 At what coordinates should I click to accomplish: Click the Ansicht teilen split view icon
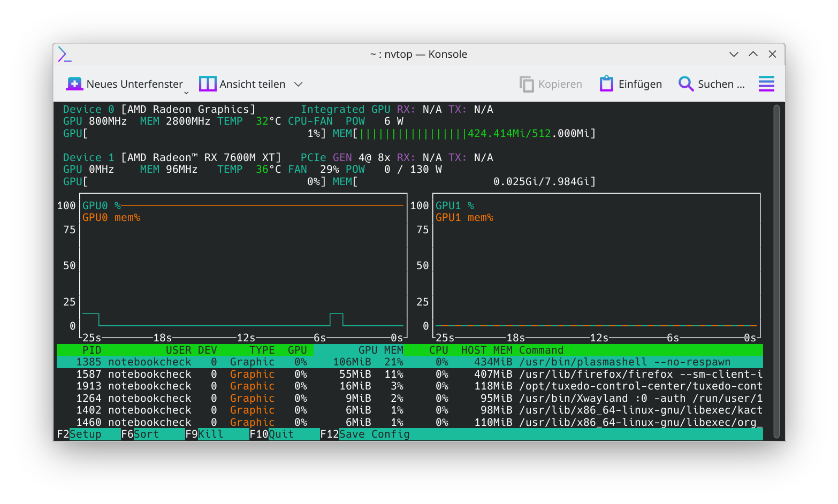[208, 84]
